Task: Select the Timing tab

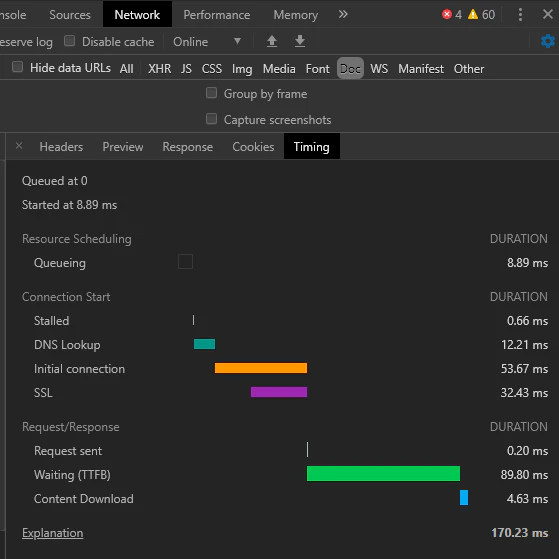Action: 312,147
